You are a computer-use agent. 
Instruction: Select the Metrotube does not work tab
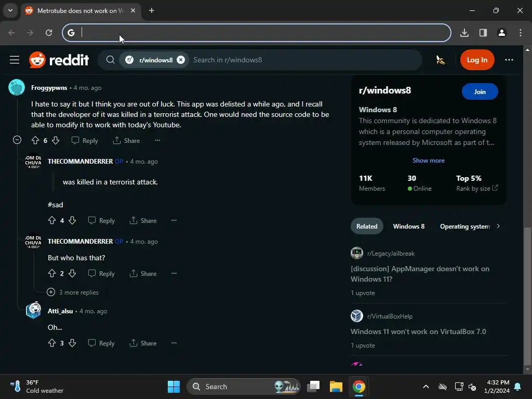point(81,10)
